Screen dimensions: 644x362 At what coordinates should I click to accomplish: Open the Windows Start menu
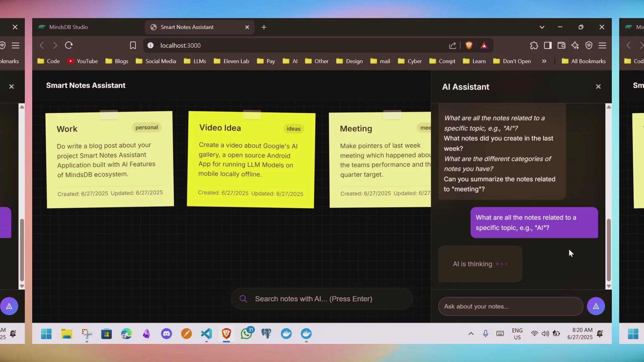tap(46, 334)
